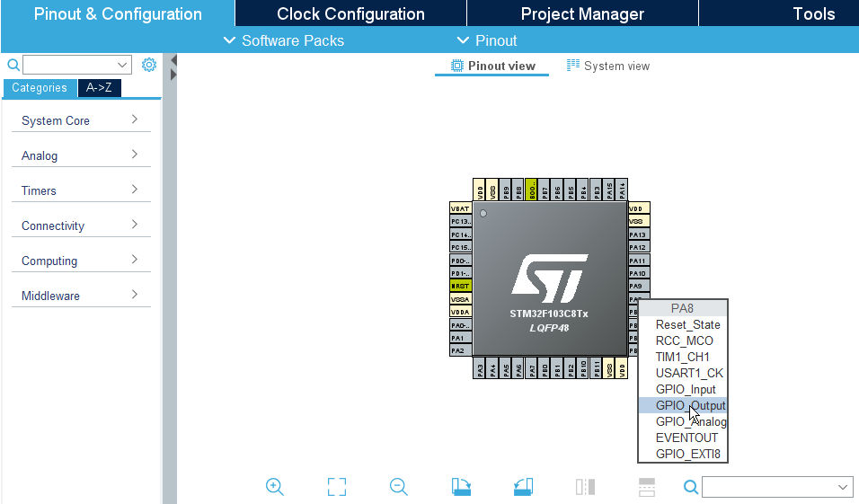This screenshot has height=504, width=859.
Task: Switch to the Clock Configuration tab
Action: (350, 13)
